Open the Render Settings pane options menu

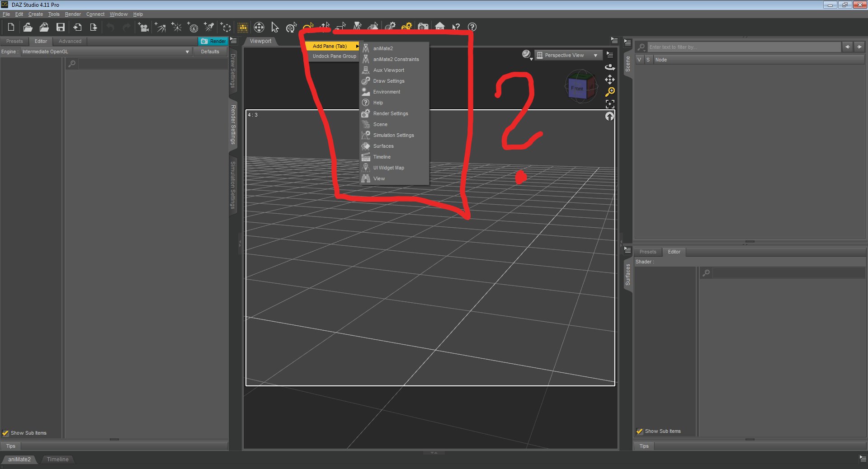pos(233,41)
